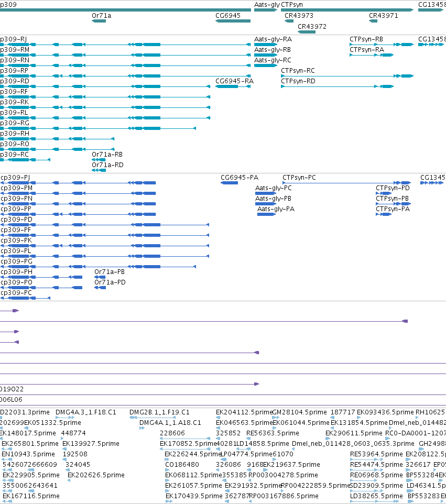Screen dimensions: 446x504
Task: Select the Or71a-PB protein label
Action: click(x=110, y=271)
